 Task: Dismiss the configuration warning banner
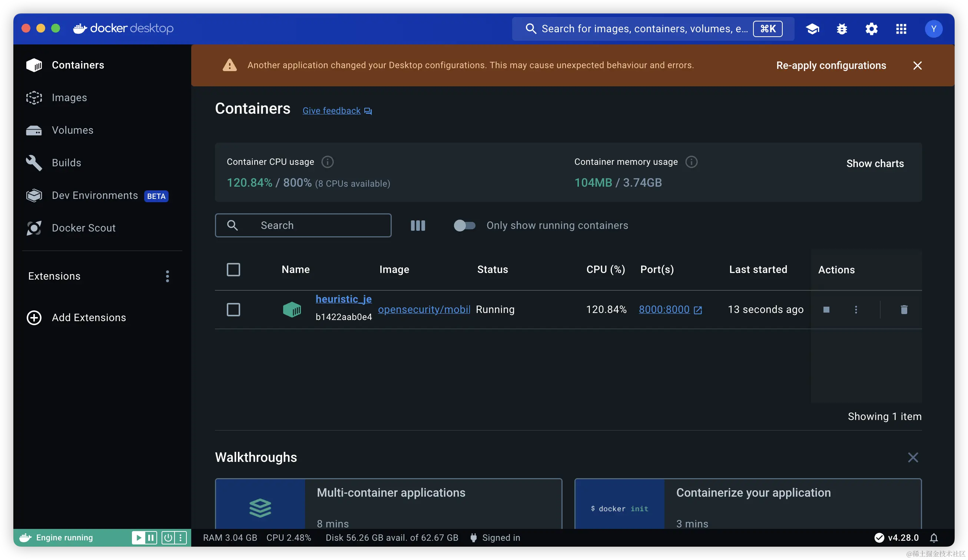tap(917, 66)
